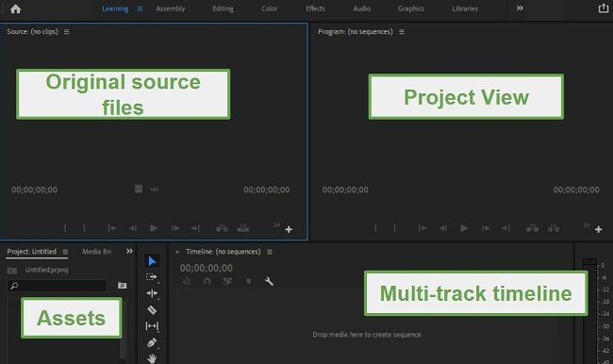Switch to the Effects workspace
Image resolution: width=613 pixels, height=364 pixels.
point(316,8)
